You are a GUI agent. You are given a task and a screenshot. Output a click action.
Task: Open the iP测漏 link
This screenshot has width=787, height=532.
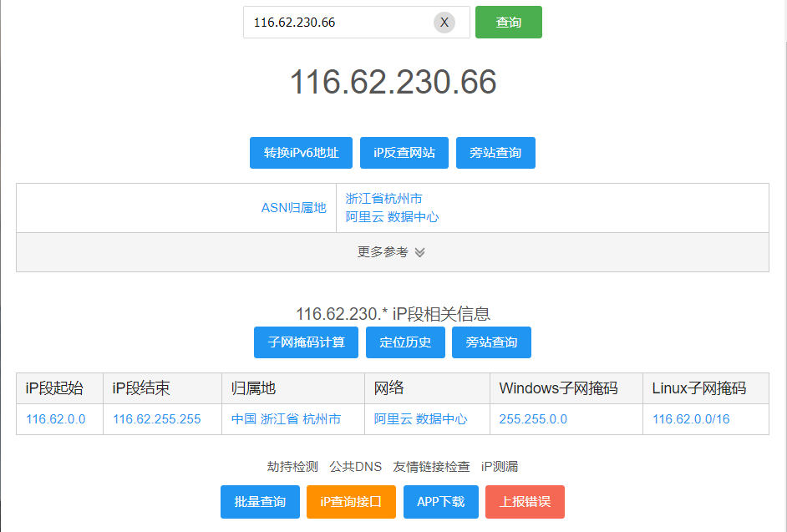point(500,467)
